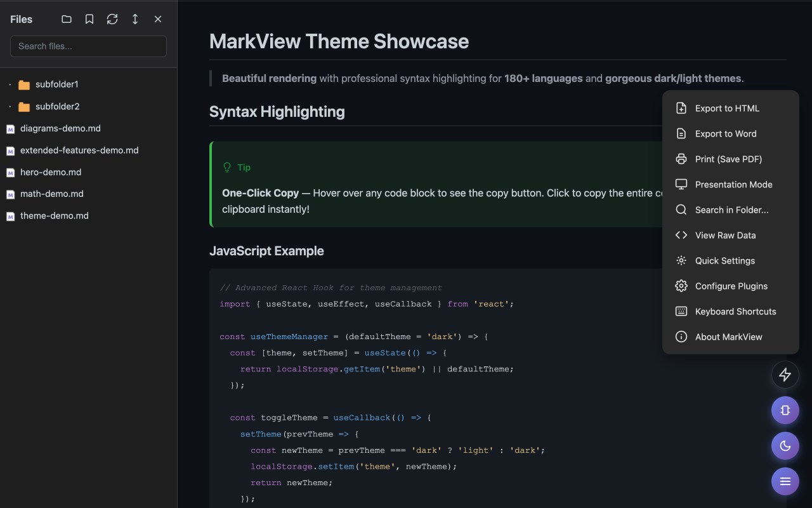Choose Export to Word menu item
The image size is (812, 508).
(x=731, y=133)
